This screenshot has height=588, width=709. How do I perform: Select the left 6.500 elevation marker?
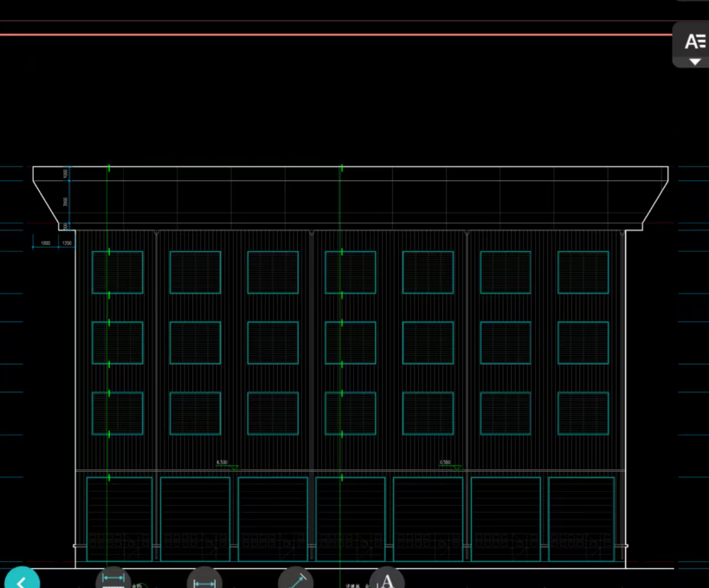(222, 463)
